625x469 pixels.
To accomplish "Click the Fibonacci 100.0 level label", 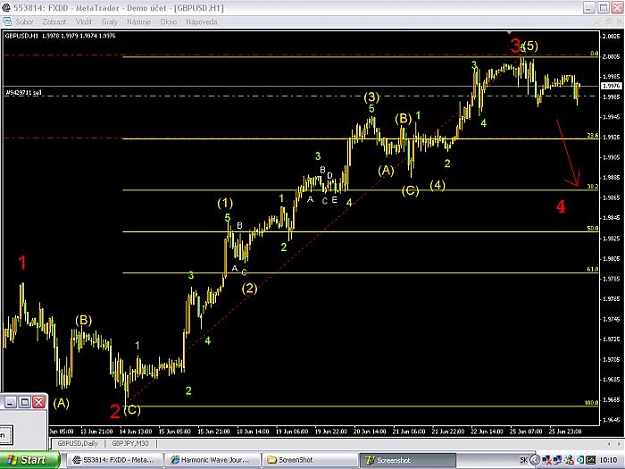I will click(591, 403).
